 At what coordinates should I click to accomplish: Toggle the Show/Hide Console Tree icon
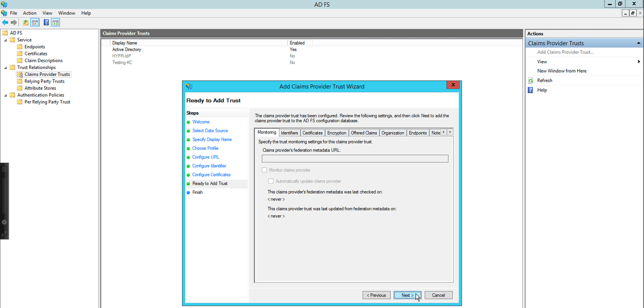(x=35, y=22)
